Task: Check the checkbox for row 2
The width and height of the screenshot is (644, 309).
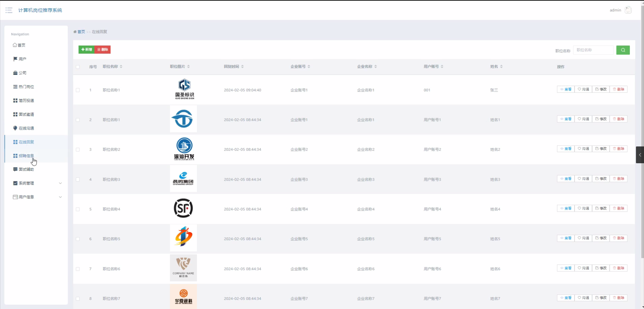Action: coord(78,120)
